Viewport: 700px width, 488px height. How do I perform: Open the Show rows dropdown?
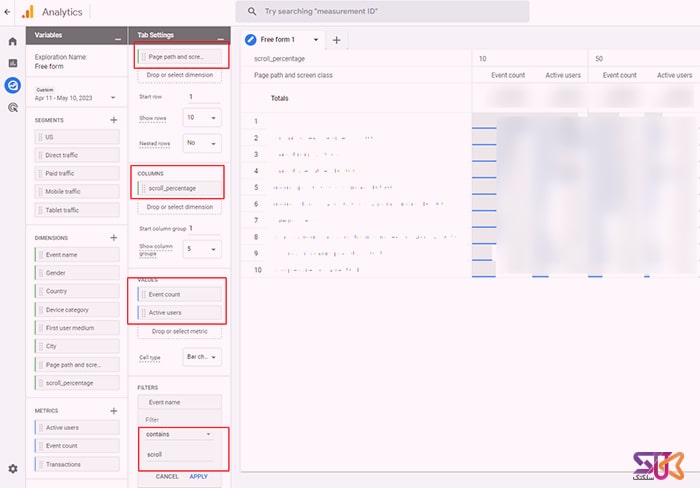coord(202,118)
